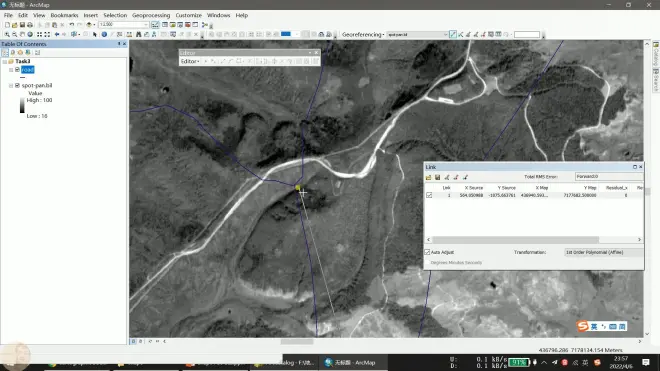Screen dimensions: 660x371
Task: Open the Transformation method dropdown
Action: click(x=603, y=252)
